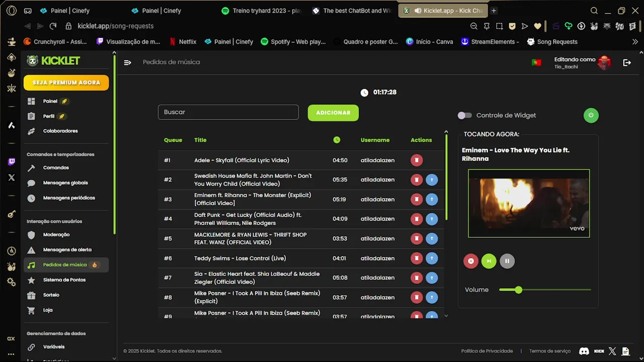Delete Teddy Swims Lose Control song #6
This screenshot has width=644, height=362.
tap(417, 258)
